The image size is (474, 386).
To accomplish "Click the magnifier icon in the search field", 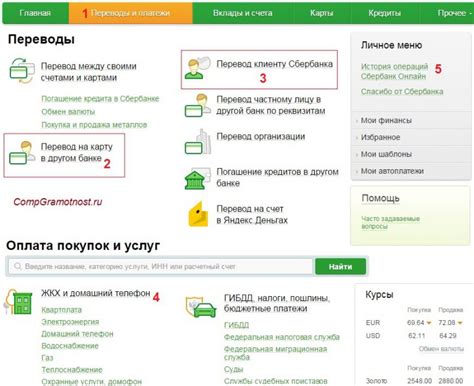I will click(x=18, y=266).
